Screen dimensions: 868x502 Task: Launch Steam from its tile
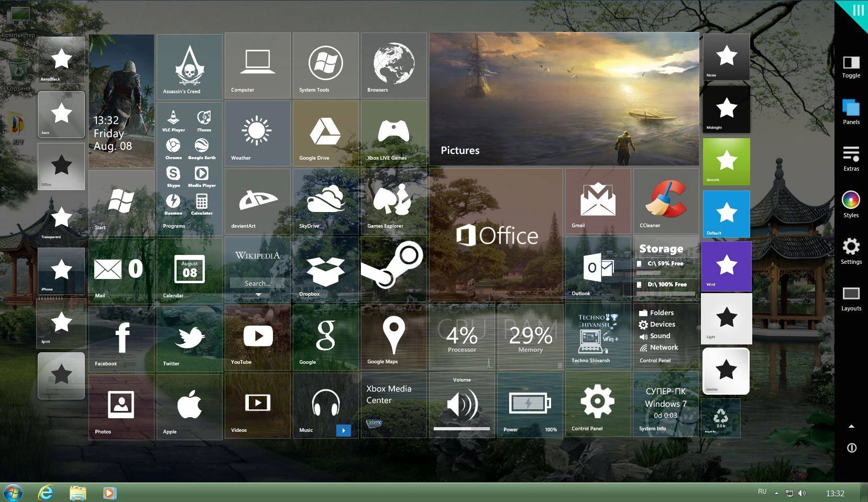(x=394, y=270)
